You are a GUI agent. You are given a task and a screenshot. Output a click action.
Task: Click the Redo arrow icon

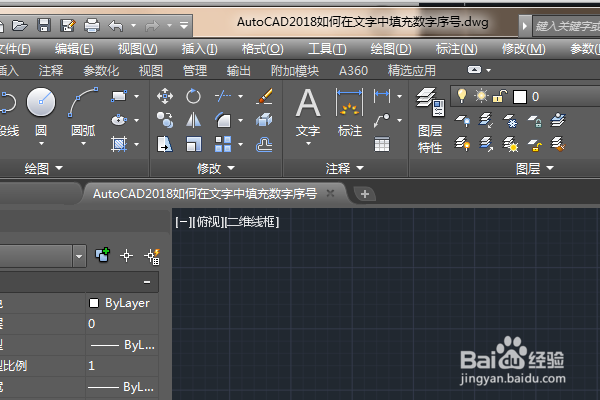tap(152, 26)
